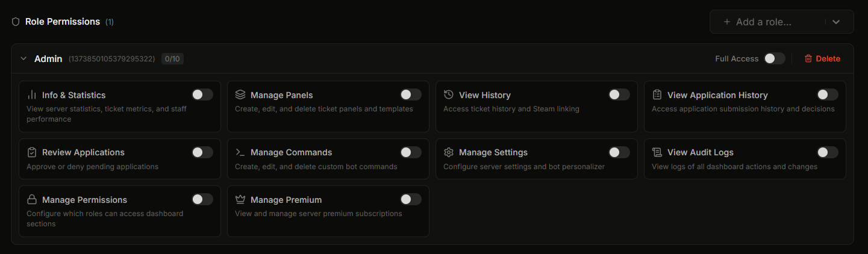Toggle the Manage Premium permission

411,199
